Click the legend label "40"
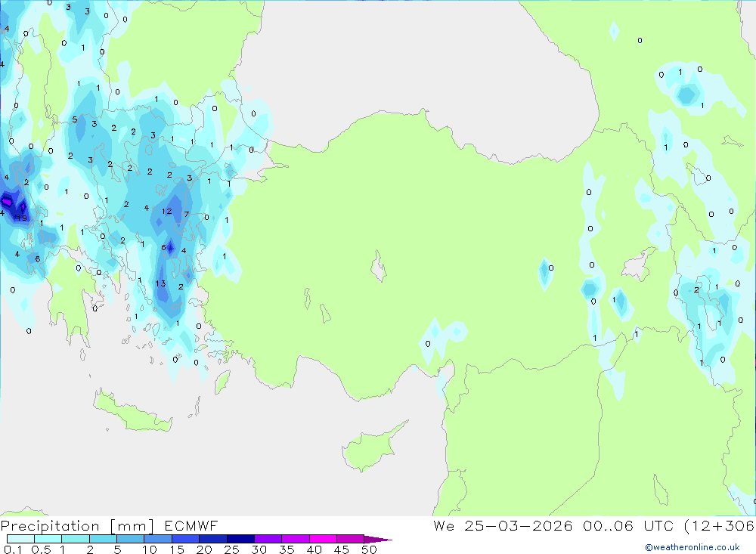 coord(314,549)
